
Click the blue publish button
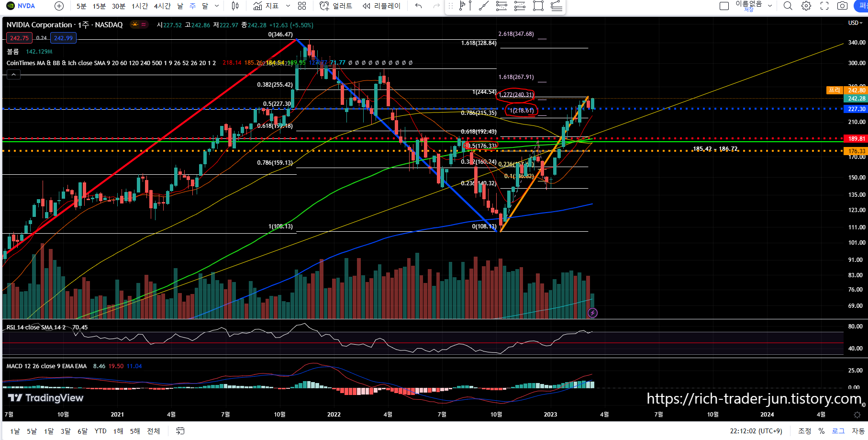[x=861, y=6]
